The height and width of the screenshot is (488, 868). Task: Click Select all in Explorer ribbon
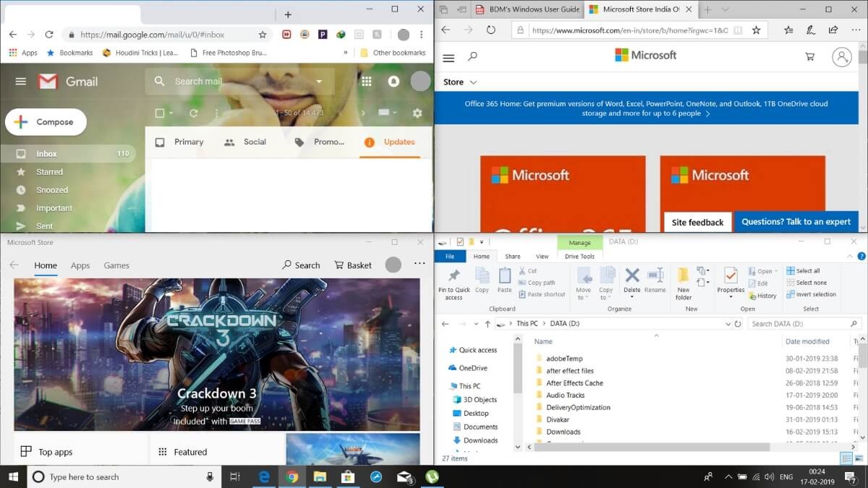point(803,271)
